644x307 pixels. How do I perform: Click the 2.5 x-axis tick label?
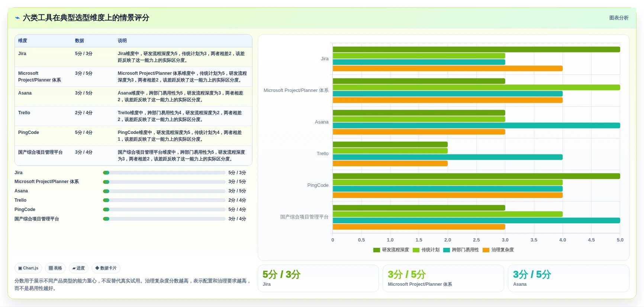click(x=476, y=240)
